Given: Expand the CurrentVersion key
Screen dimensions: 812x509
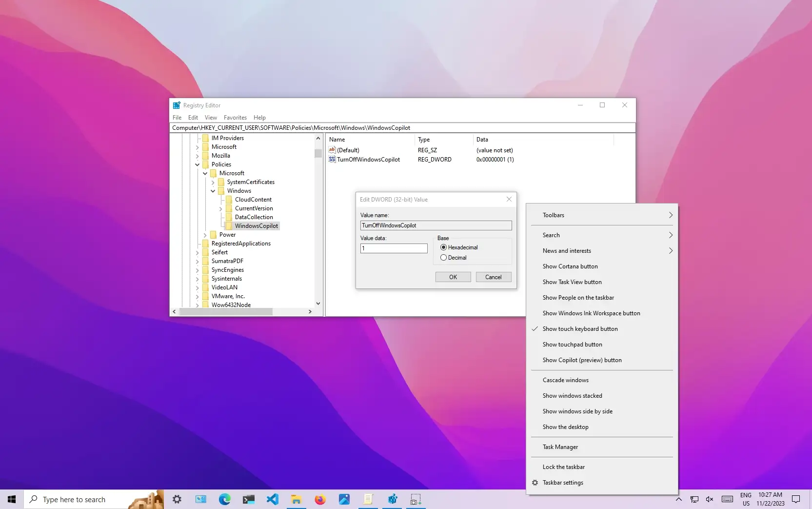Looking at the screenshot, I should (221, 208).
